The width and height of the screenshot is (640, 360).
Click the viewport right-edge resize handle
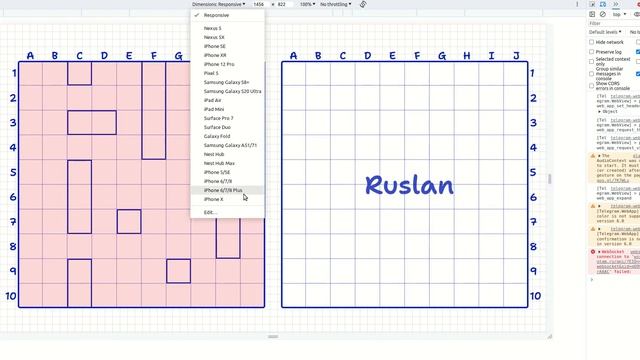549,179
